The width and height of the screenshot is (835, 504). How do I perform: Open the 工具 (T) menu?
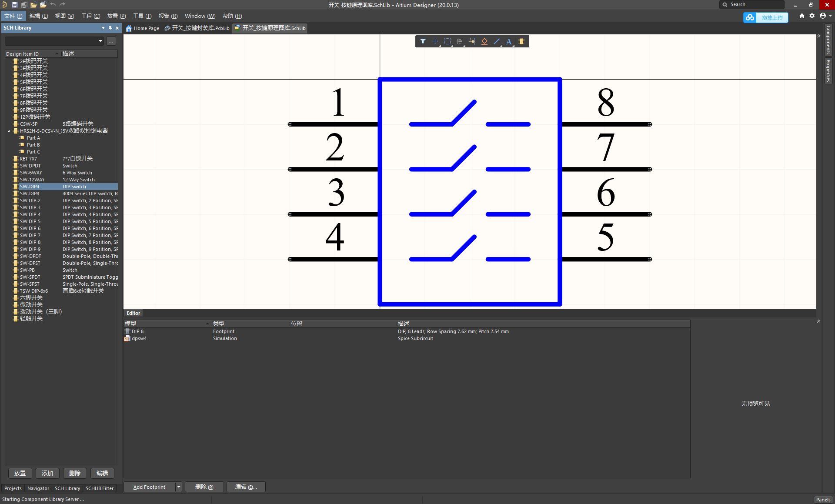click(x=142, y=16)
